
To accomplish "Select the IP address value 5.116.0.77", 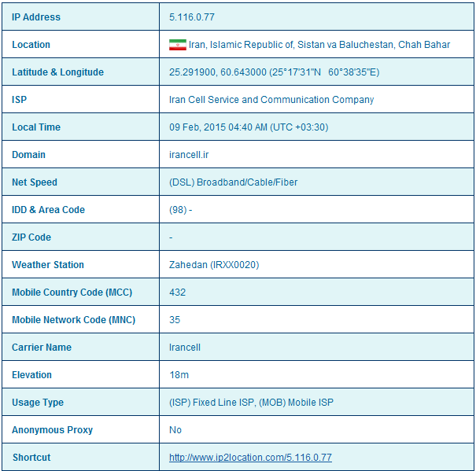I will point(192,17).
